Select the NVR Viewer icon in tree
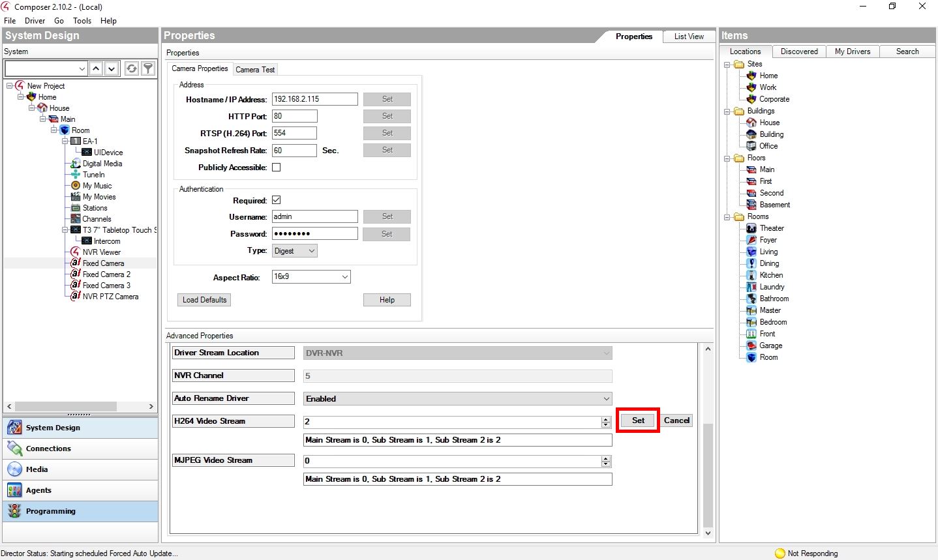The image size is (938, 560). tap(76, 252)
